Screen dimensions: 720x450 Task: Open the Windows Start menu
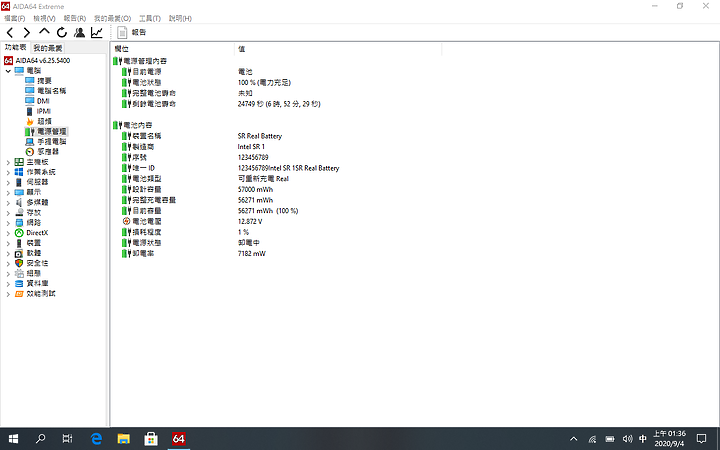click(x=13, y=439)
